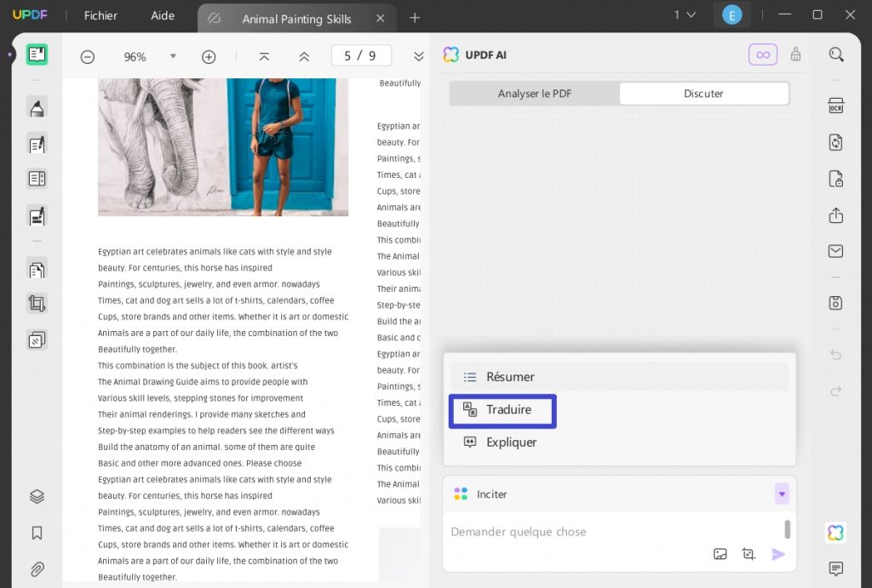
Task: Select the Traduire action
Action: click(502, 411)
